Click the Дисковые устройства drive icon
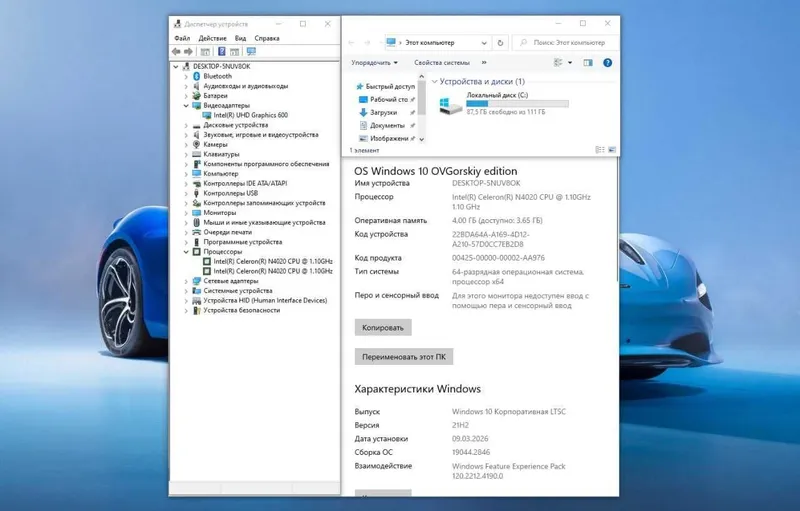This screenshot has height=511, width=800. (x=196, y=125)
